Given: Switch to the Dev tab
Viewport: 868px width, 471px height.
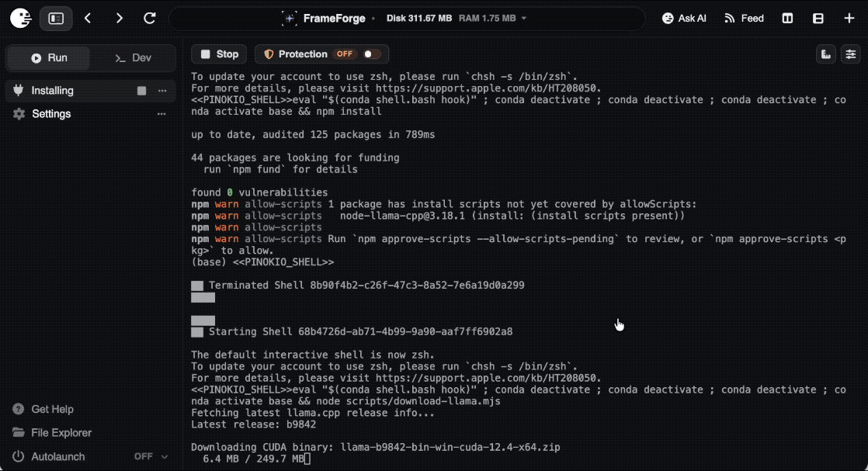Looking at the screenshot, I should tap(133, 58).
